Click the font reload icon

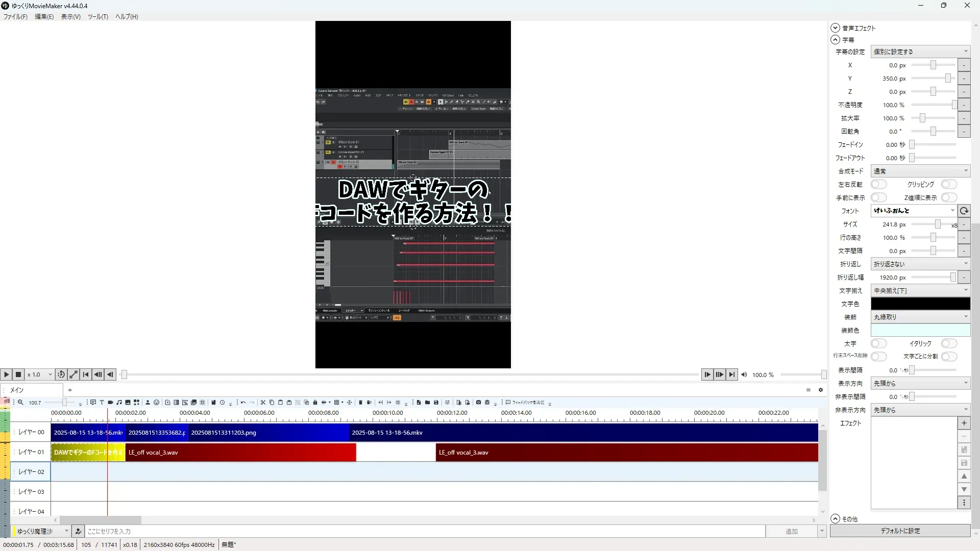[x=964, y=211]
